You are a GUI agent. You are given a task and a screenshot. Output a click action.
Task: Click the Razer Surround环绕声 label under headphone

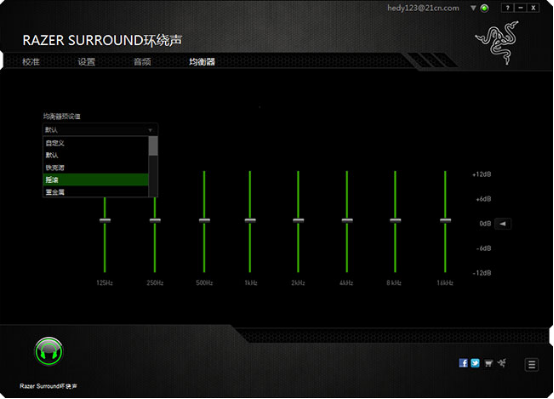(48, 386)
